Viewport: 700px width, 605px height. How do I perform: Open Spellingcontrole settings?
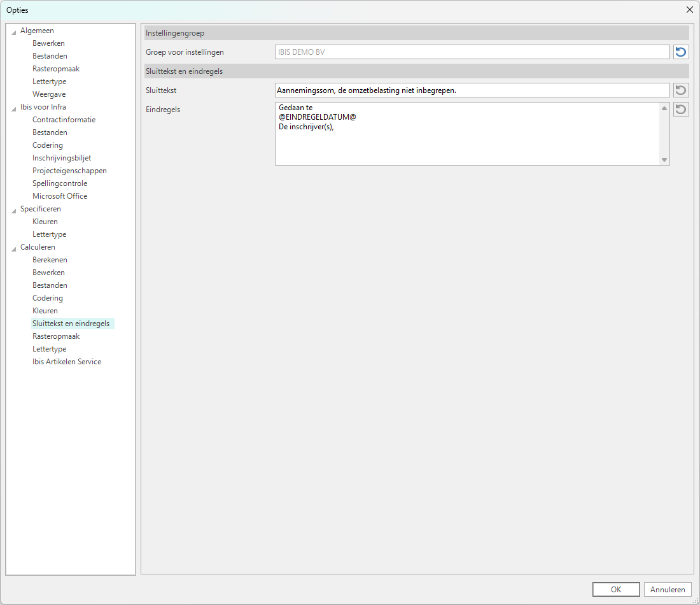click(x=60, y=183)
